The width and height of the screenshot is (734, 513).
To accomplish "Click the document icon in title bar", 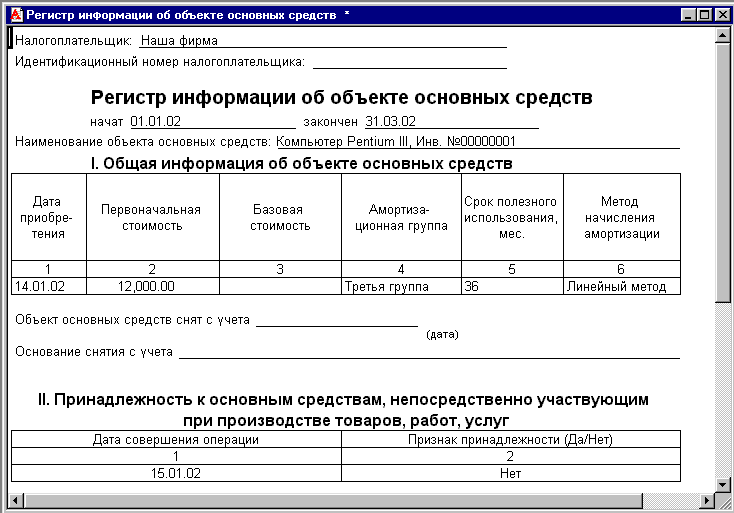I will 16,15.
